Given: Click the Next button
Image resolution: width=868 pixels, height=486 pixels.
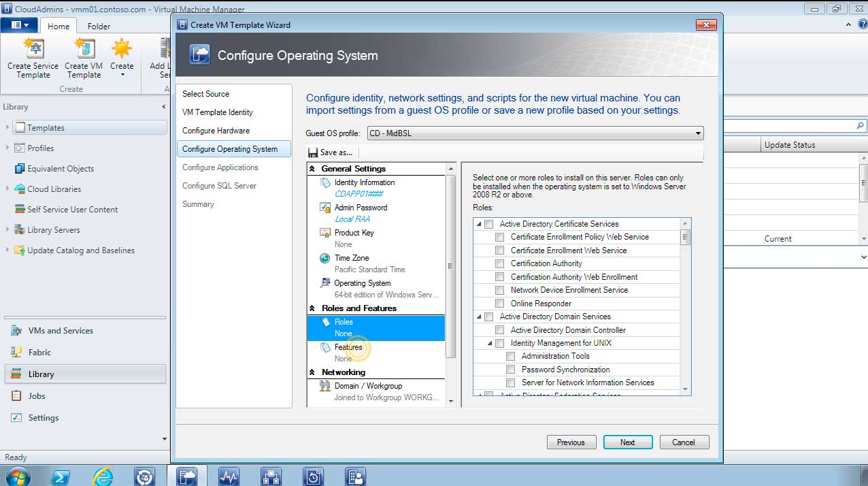Looking at the screenshot, I should pyautogui.click(x=628, y=442).
